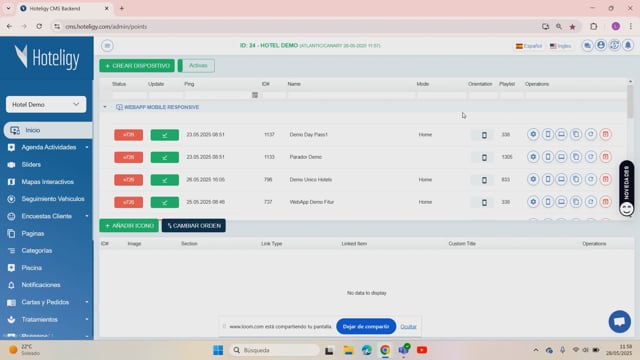
Task: Duplicate the Parador Demo device
Action: click(576, 157)
